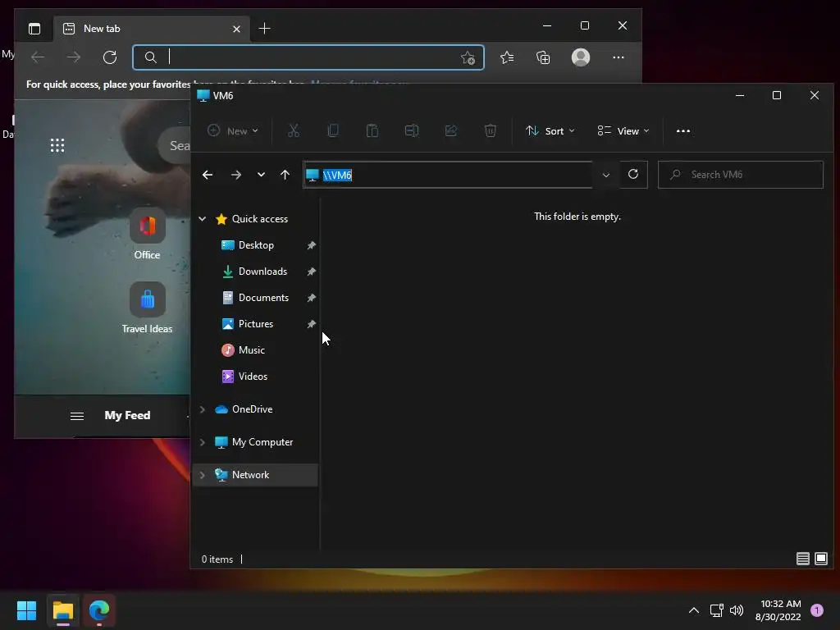Collapse the Quick access tree node

pyautogui.click(x=203, y=218)
